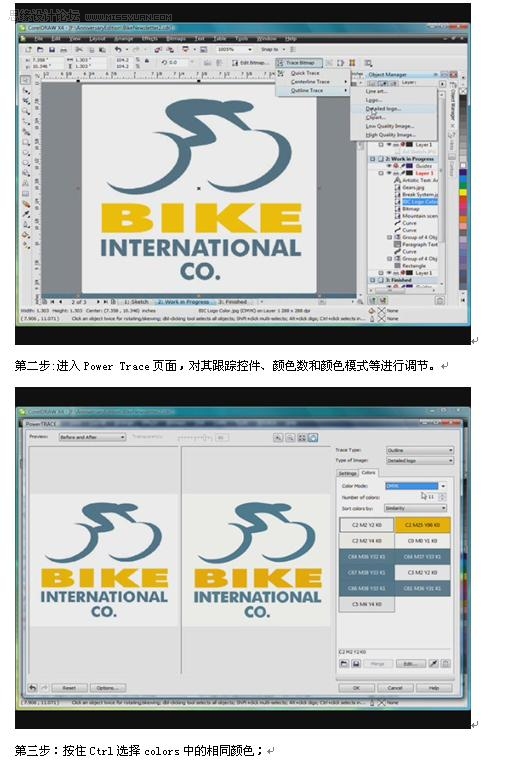514x765 pixels.
Task: Select the Zoom tool in the toolbox
Action: pos(26,111)
